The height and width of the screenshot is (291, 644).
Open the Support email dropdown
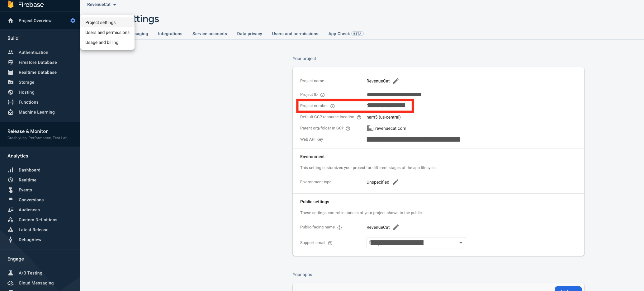[461, 243]
